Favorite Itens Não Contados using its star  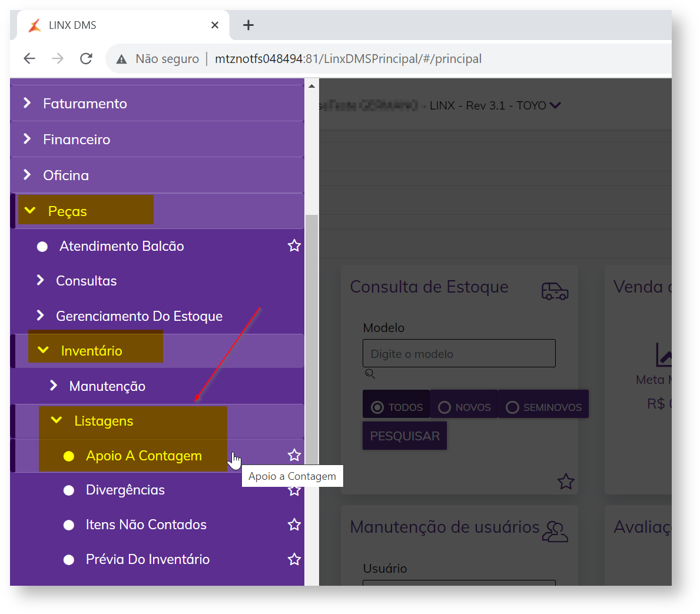[x=294, y=525]
